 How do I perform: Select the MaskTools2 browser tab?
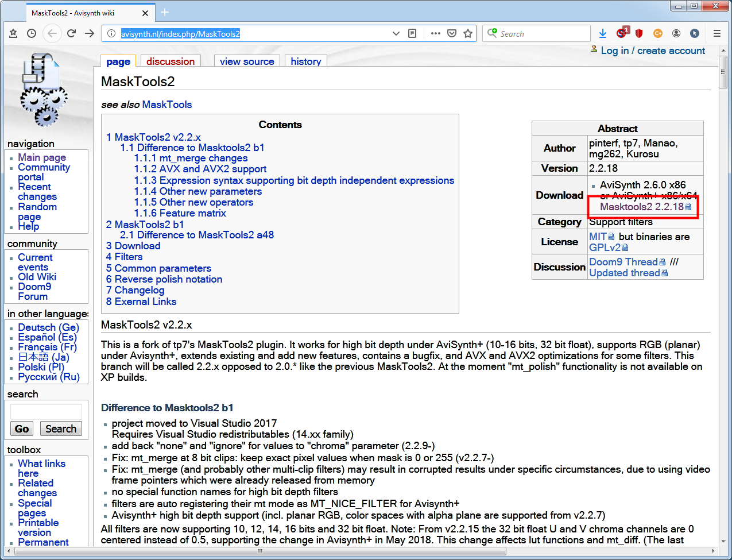click(90, 13)
